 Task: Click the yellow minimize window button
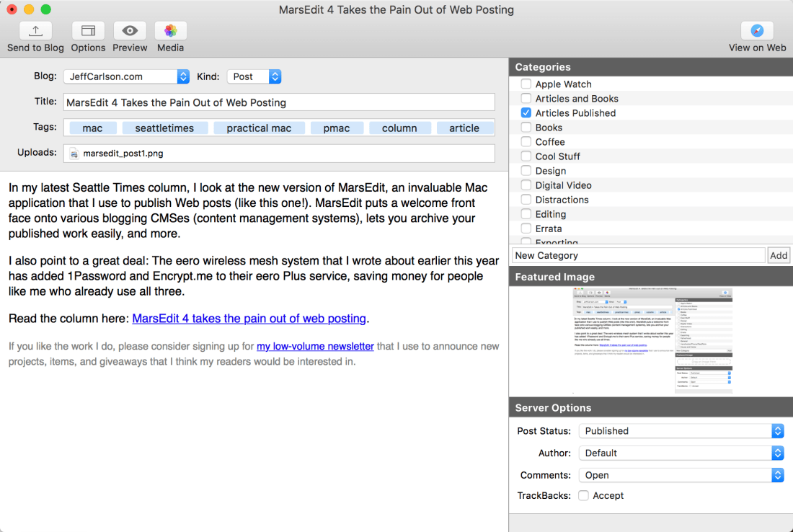(29, 9)
